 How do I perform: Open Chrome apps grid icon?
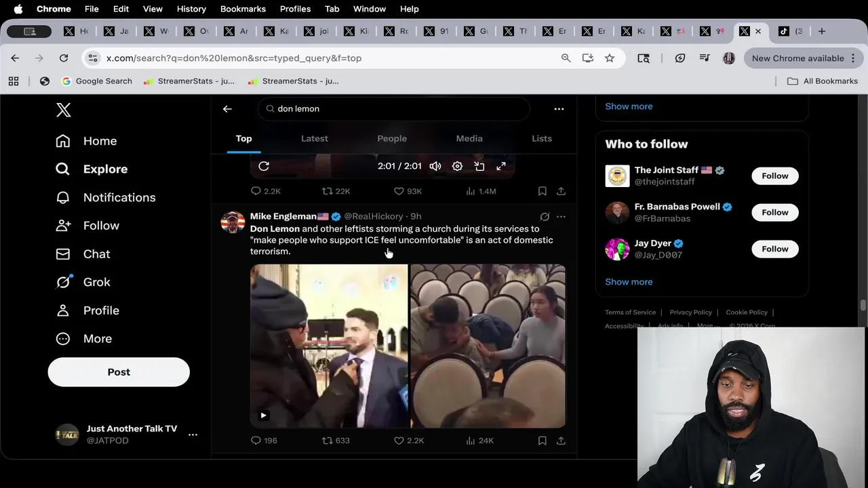(14, 81)
